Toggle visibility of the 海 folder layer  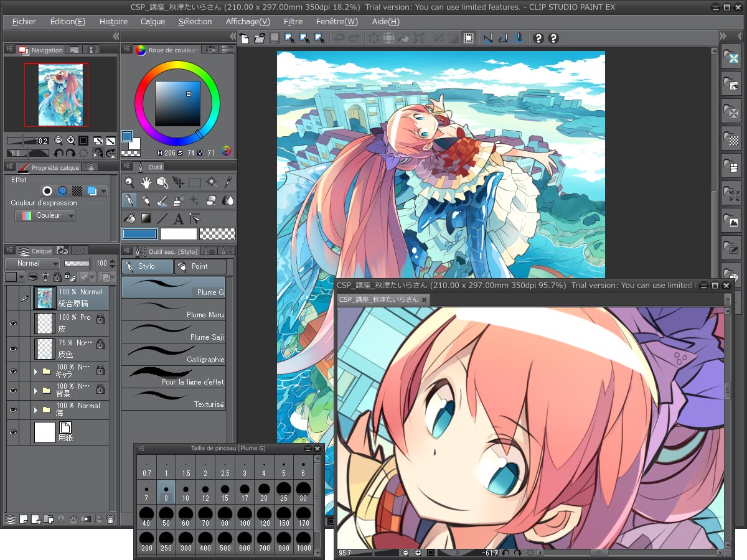pos(12,409)
